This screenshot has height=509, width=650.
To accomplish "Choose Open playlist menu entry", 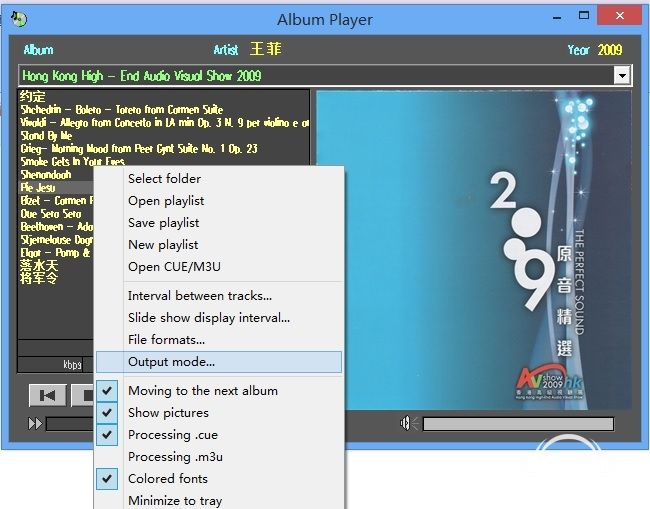I will (219, 201).
